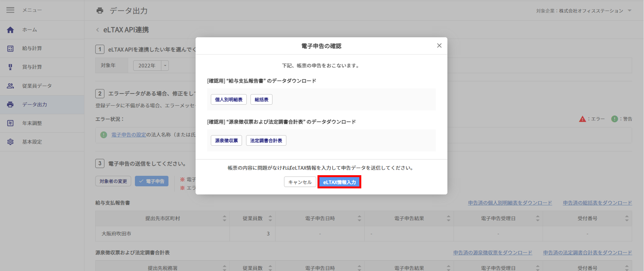Click the printer icon beside the データ出力 title
The image size is (644, 271).
tap(100, 11)
